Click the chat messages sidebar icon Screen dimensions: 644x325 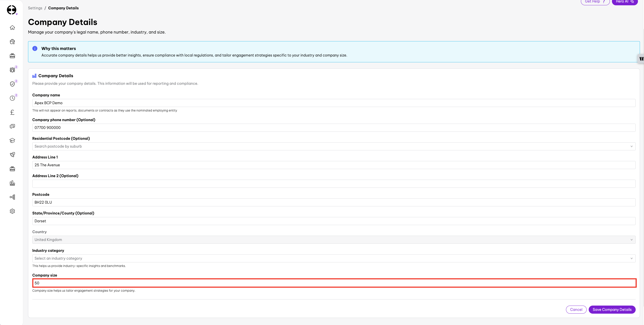pyautogui.click(x=12, y=126)
